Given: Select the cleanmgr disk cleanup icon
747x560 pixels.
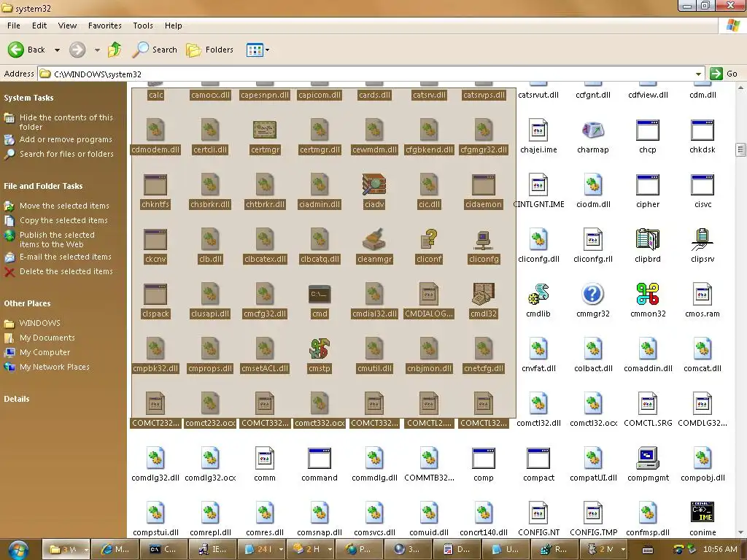Looking at the screenshot, I should [374, 239].
